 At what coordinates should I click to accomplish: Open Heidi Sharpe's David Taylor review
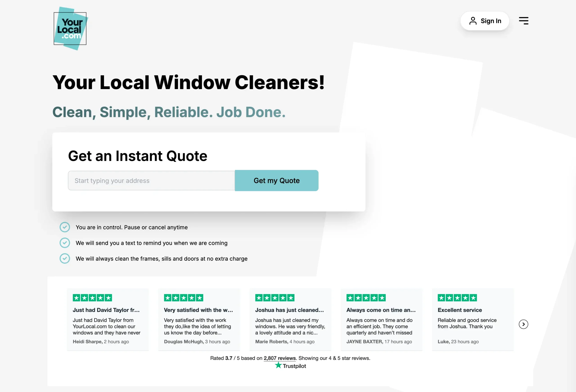click(x=106, y=310)
